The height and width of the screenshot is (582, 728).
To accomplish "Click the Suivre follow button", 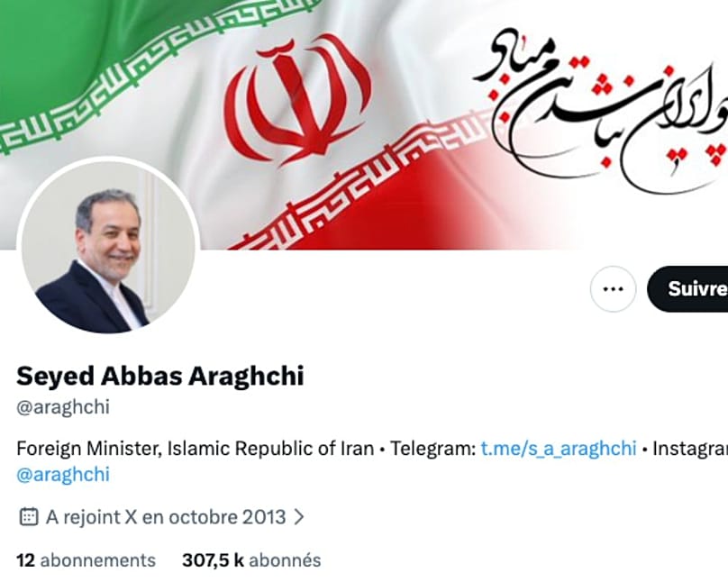I will pyautogui.click(x=689, y=288).
